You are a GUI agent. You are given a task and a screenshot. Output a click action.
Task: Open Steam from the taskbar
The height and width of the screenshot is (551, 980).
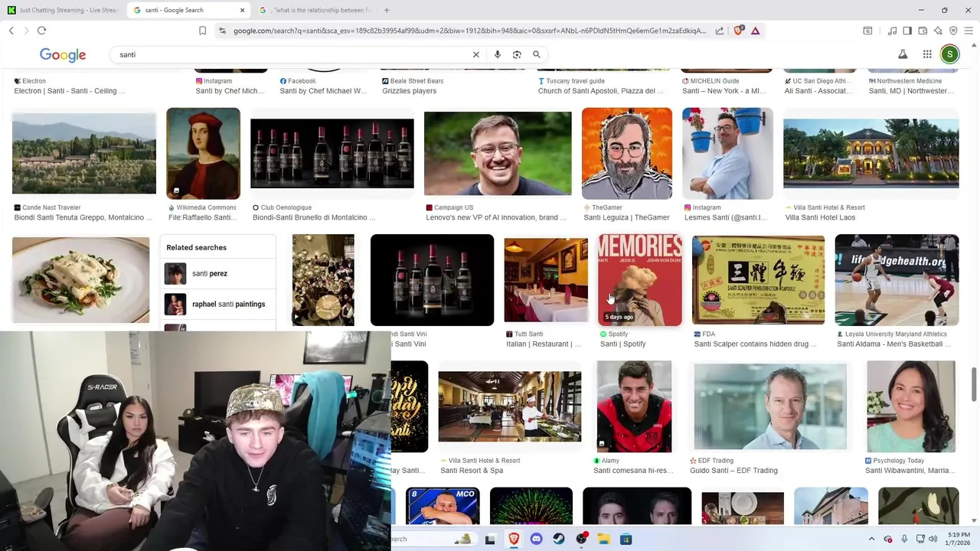559,539
